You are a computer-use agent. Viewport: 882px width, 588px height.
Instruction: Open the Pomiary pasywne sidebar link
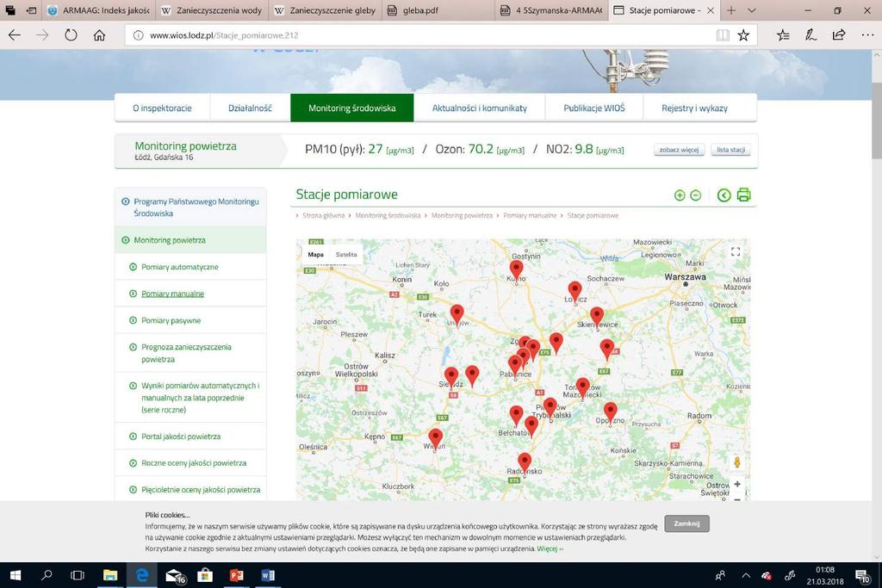(x=171, y=320)
